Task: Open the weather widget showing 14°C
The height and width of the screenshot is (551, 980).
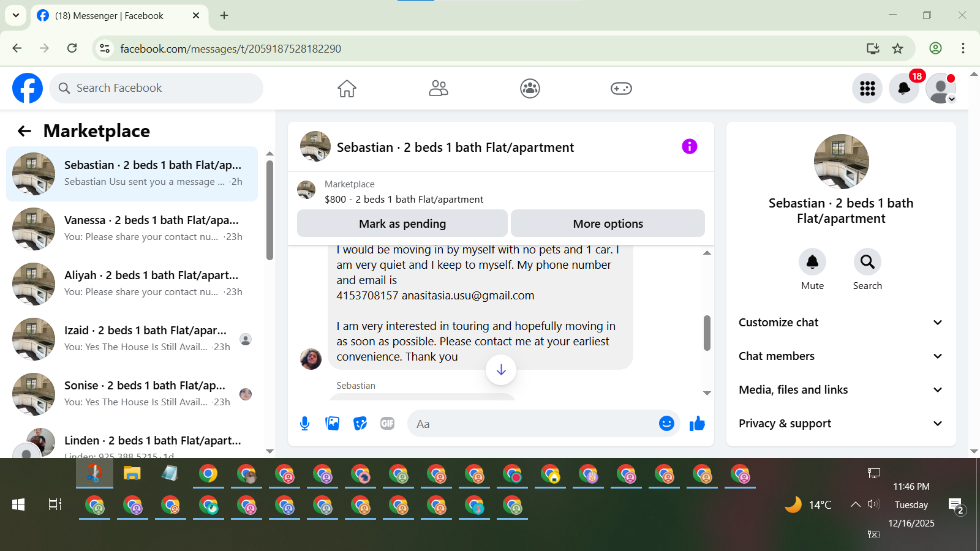Action: (809, 504)
